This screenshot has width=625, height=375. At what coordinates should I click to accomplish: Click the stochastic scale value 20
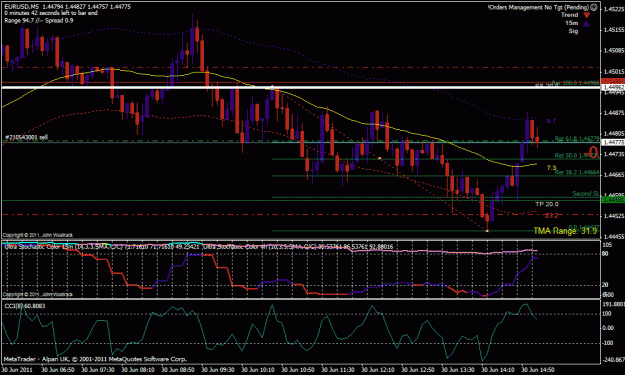point(605,285)
